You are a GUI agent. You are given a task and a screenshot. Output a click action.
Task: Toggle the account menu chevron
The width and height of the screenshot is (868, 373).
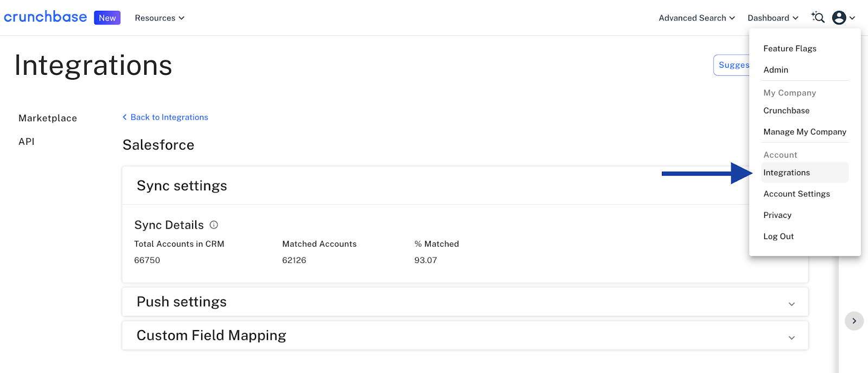tap(852, 18)
